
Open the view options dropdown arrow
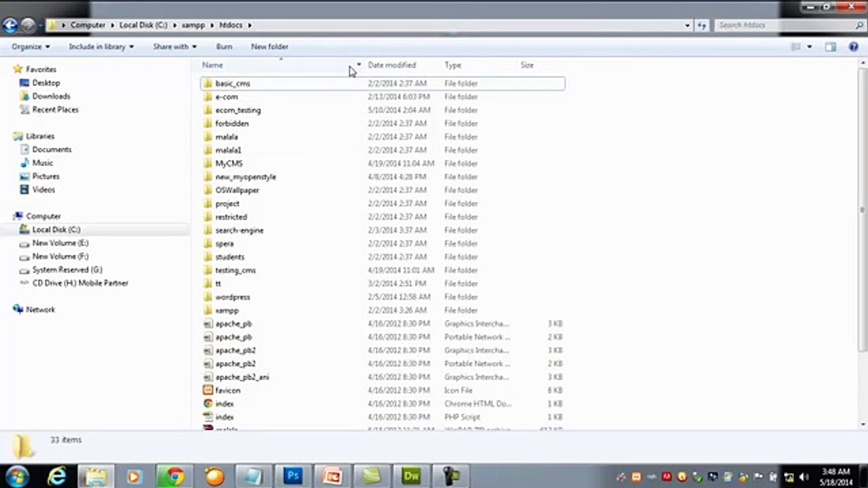pos(809,47)
